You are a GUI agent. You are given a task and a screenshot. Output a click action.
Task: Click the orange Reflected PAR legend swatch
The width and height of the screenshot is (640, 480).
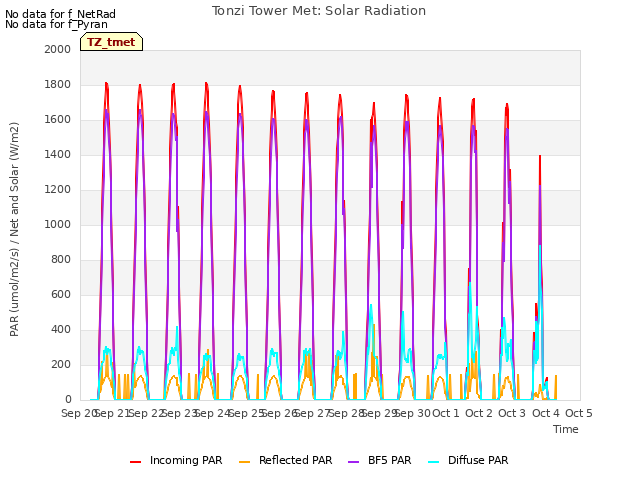[x=244, y=462]
